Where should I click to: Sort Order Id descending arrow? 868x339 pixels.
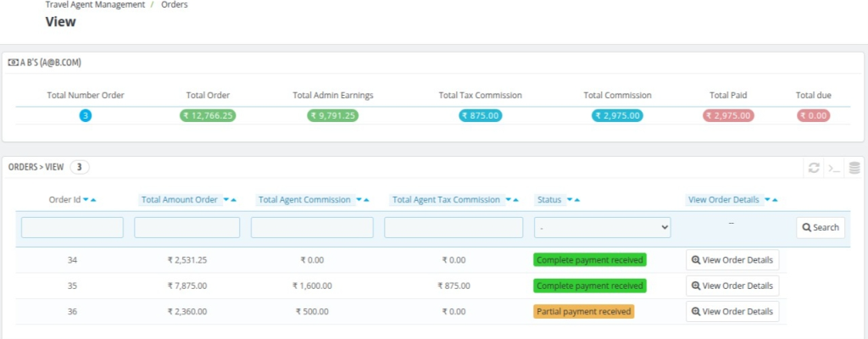coord(86,200)
